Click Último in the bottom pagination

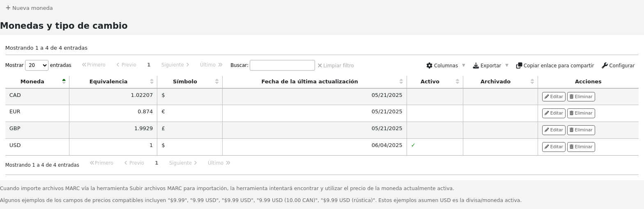(218, 163)
